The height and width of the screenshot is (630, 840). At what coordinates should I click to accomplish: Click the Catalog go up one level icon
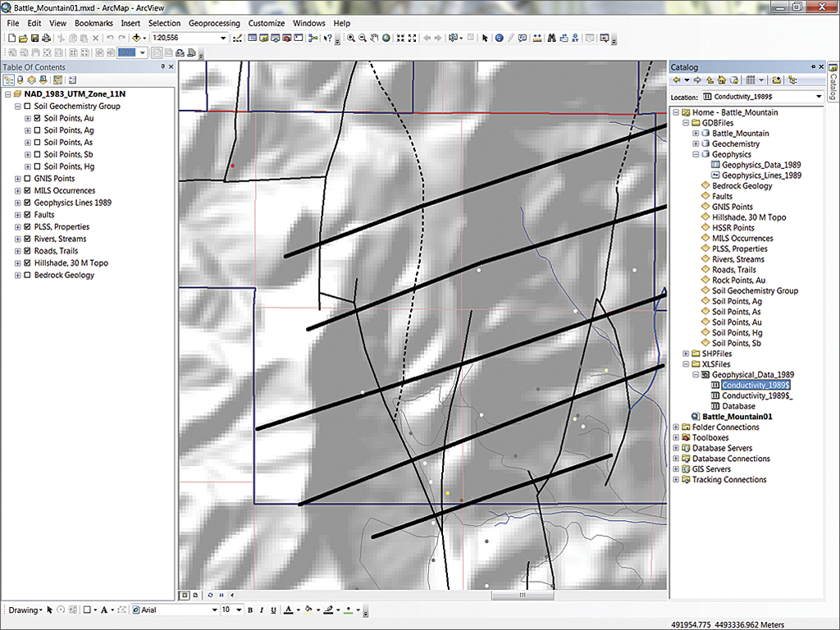pos(710,80)
